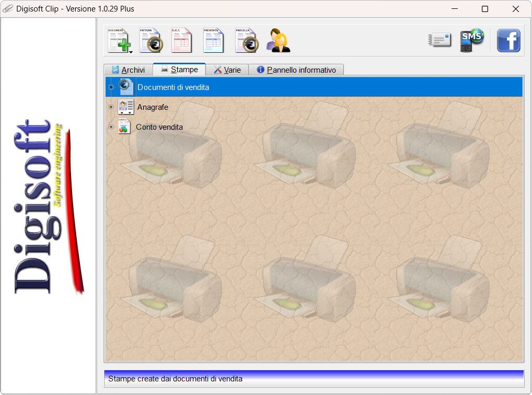Create a new document with plus icon
The image size is (532, 395).
(x=118, y=40)
